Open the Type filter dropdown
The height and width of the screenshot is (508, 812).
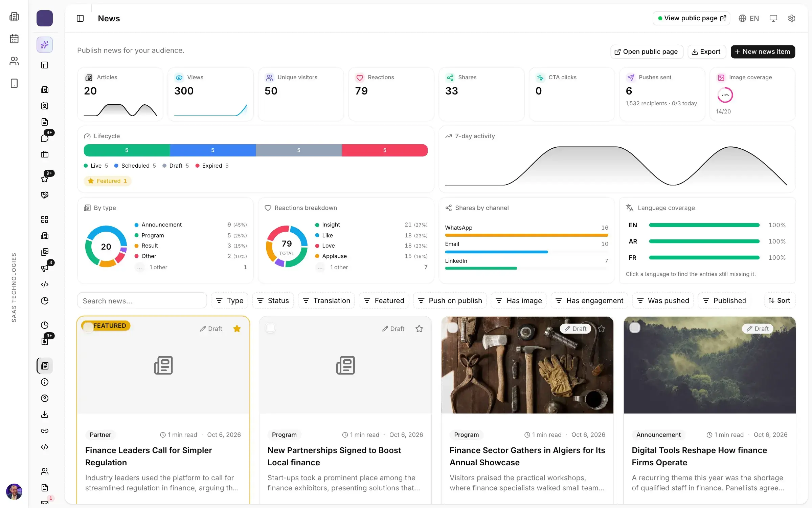pos(230,300)
